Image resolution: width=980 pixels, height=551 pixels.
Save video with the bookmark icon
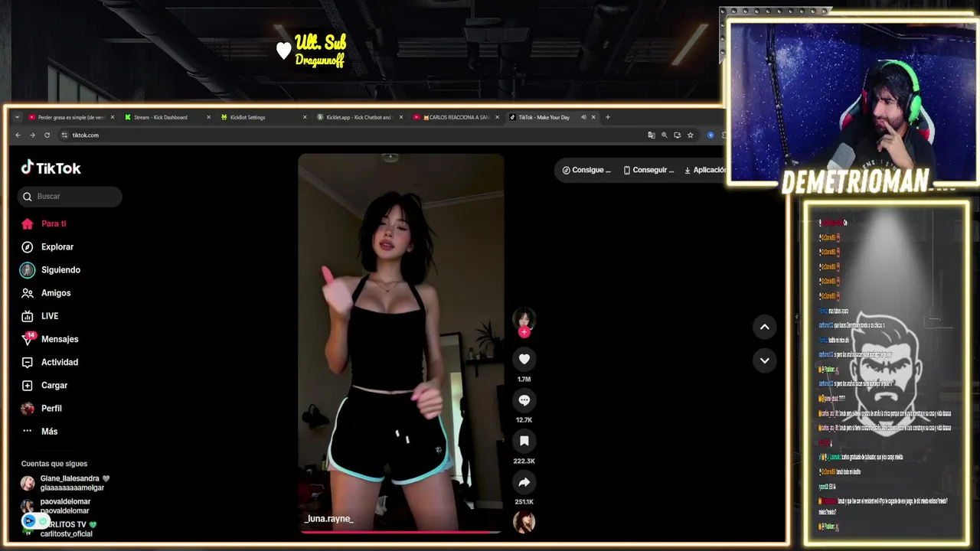click(524, 441)
